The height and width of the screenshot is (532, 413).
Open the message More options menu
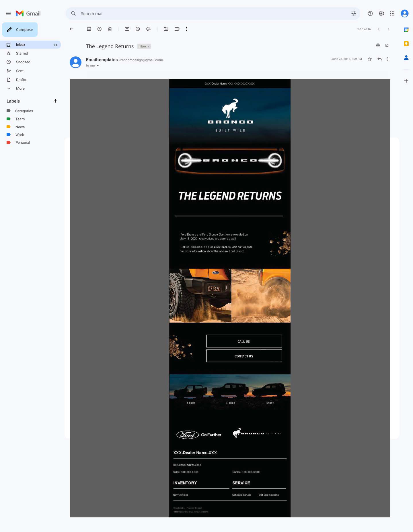[388, 59]
